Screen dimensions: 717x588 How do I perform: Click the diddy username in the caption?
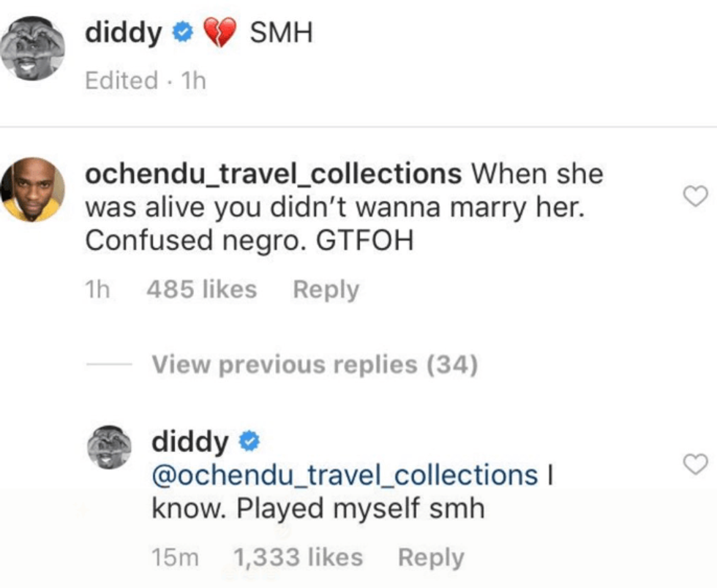pyautogui.click(x=124, y=34)
